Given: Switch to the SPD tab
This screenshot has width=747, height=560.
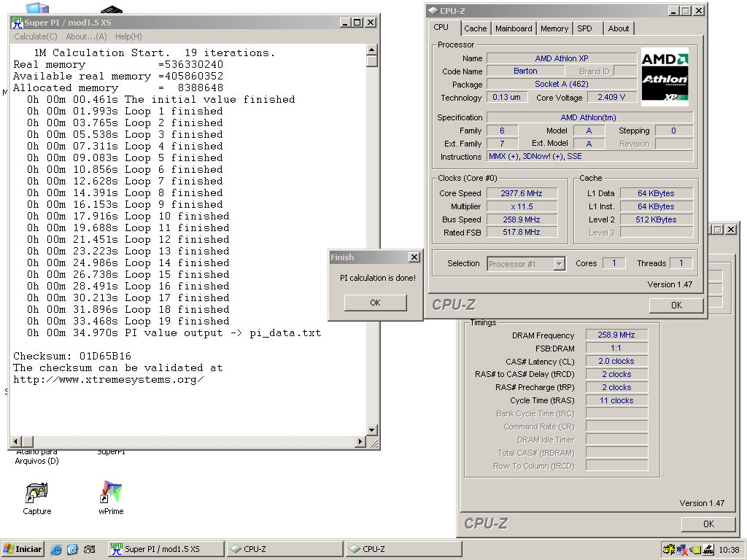Looking at the screenshot, I should tap(584, 28).
